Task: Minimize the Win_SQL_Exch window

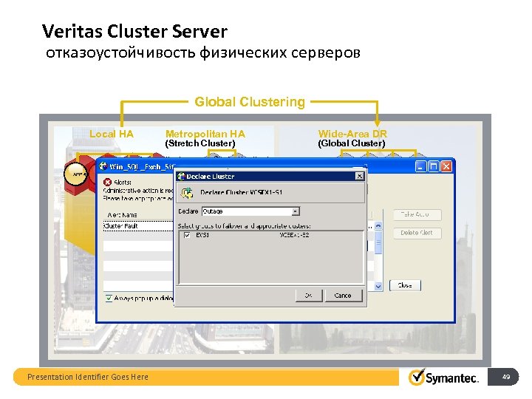Action: pyautogui.click(x=420, y=166)
